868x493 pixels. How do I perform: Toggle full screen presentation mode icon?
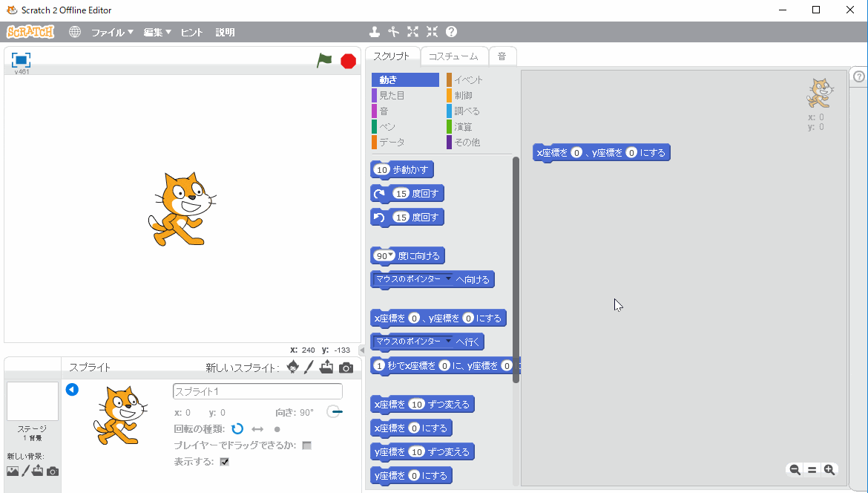pyautogui.click(x=21, y=60)
